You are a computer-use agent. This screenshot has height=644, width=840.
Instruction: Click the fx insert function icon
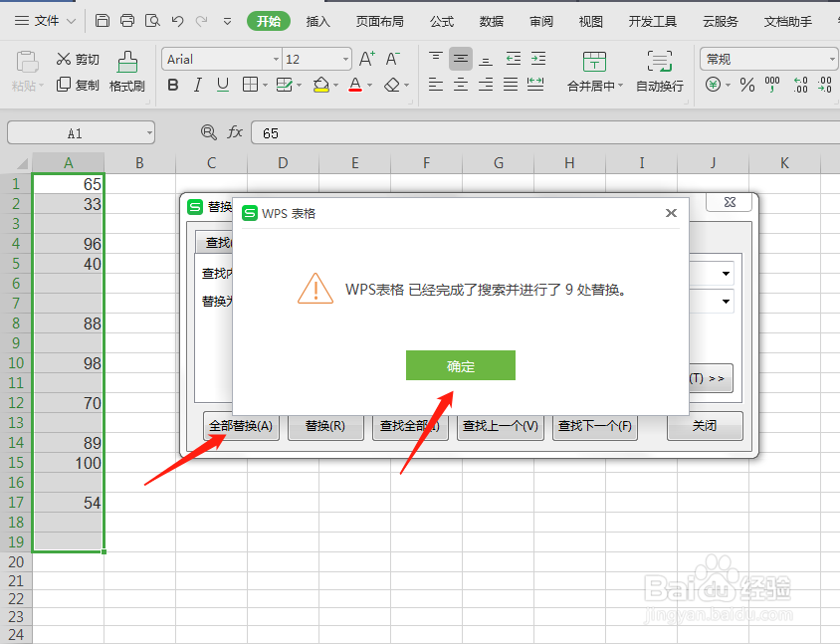tap(235, 132)
